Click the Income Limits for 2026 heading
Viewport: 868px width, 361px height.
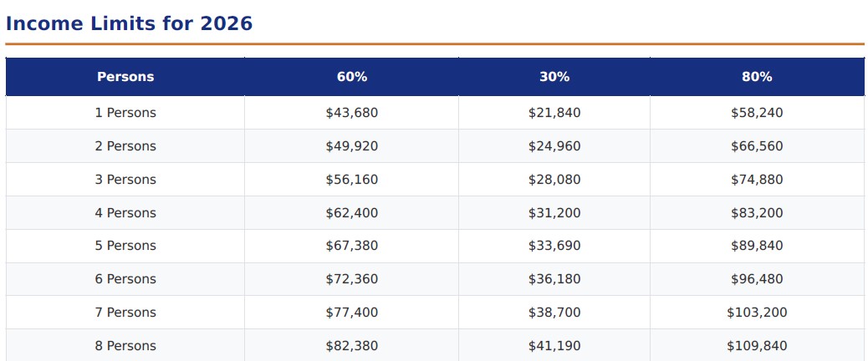point(129,23)
